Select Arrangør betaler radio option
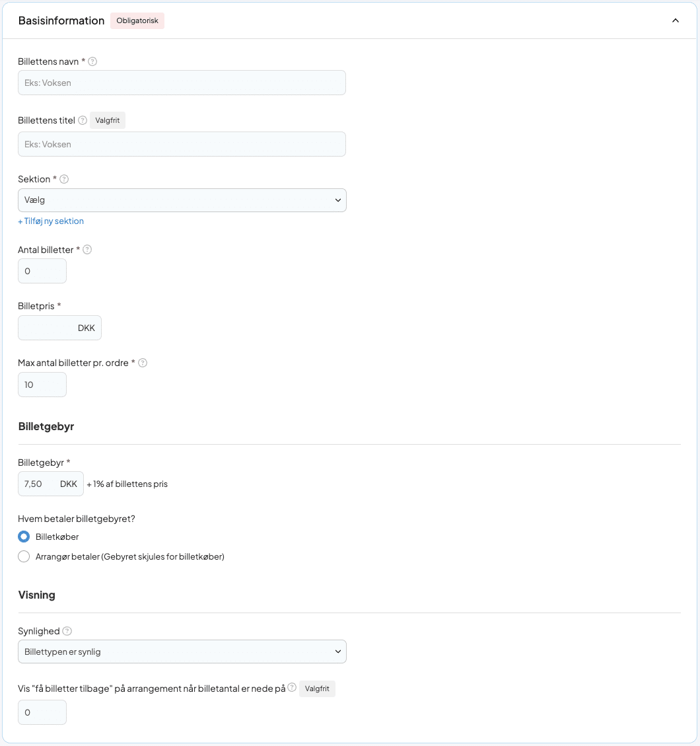Image resolution: width=700 pixels, height=746 pixels. coord(24,556)
